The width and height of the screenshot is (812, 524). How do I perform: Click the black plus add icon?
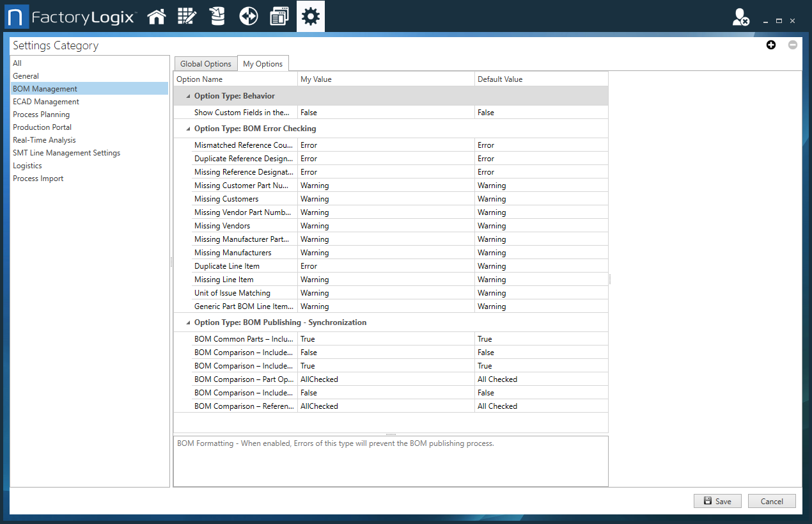pos(771,45)
